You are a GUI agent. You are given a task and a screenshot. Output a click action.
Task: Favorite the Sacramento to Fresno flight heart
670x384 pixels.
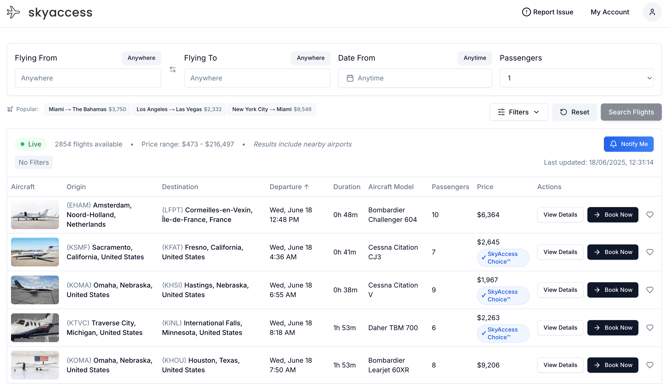[649, 252]
